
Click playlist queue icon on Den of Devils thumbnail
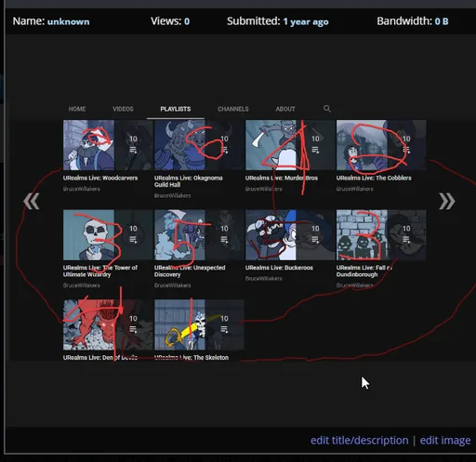coord(133,330)
